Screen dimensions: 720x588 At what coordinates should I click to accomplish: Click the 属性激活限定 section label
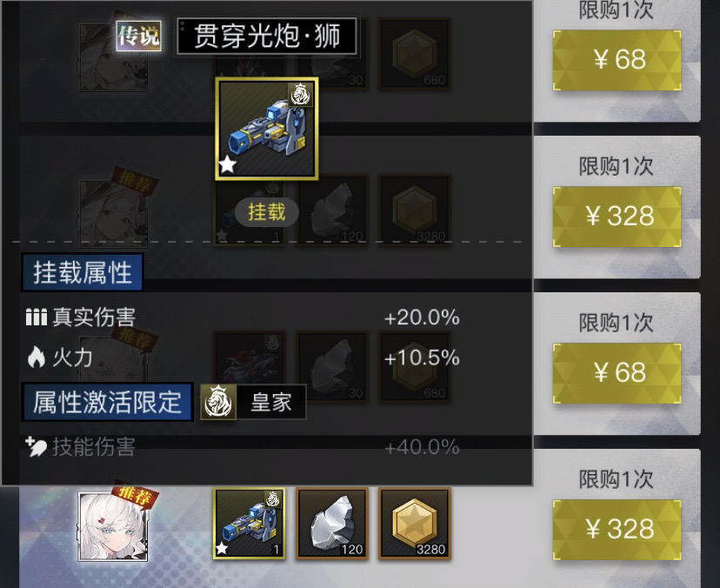[x=107, y=402]
